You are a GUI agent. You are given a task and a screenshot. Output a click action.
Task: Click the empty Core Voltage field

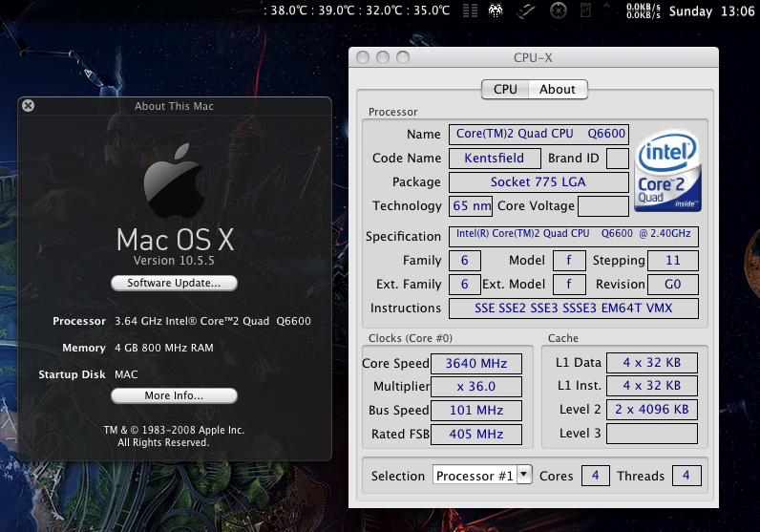pyautogui.click(x=603, y=205)
